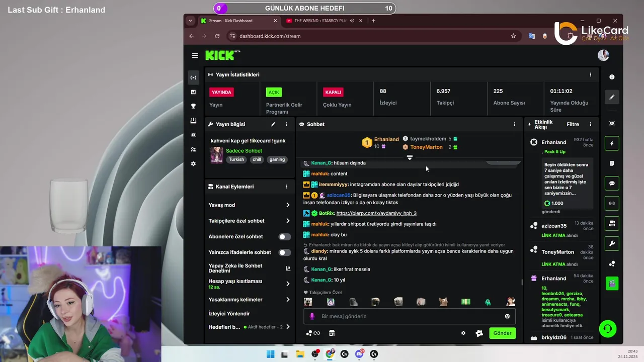644x362 pixels.
Task: Open Windows Start menu
Action: click(270, 354)
